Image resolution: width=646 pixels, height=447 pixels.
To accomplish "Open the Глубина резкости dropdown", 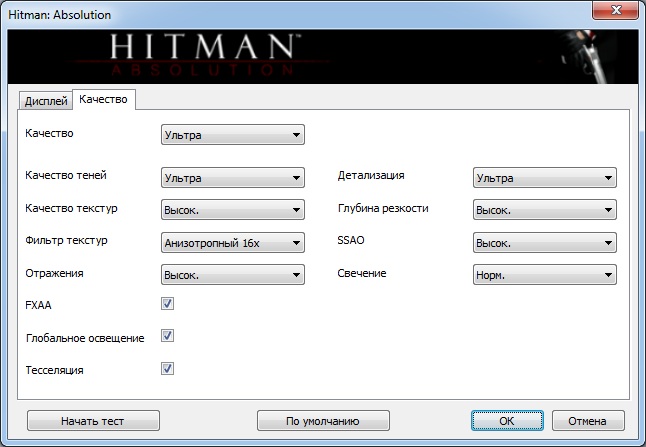I will [545, 210].
